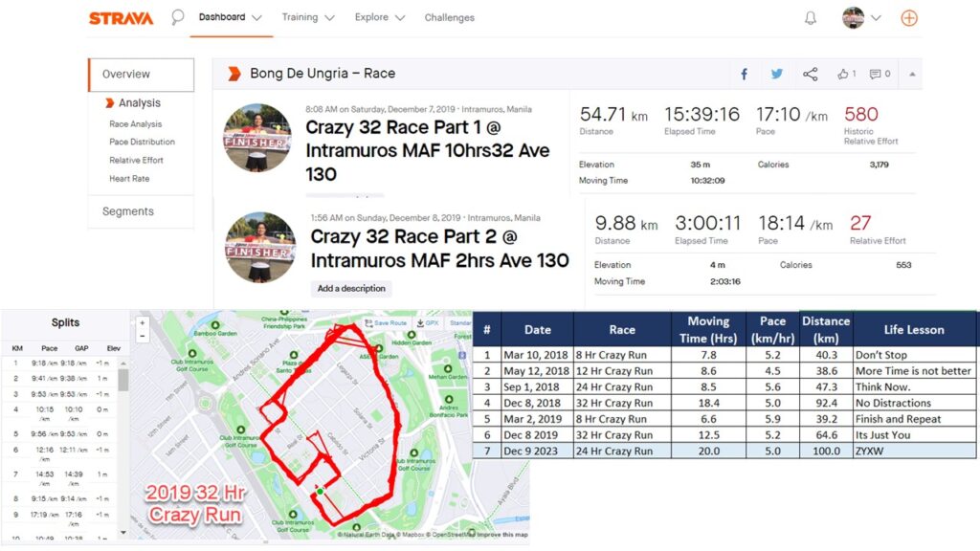Expand the Dashboard dropdown menu
The height and width of the screenshot is (551, 980).
coord(230,17)
